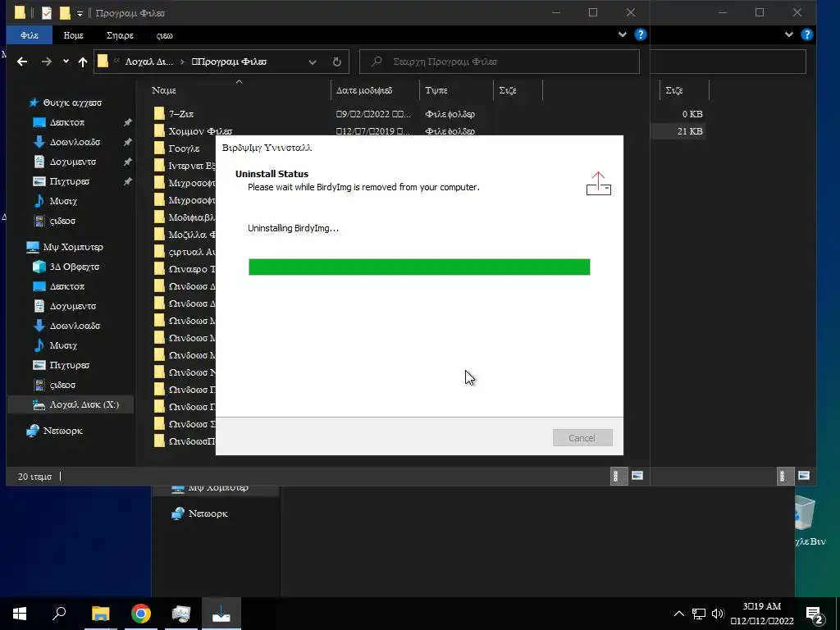
Task: Click the pin icon beside pinned Δεσκτοπ
Action: pyautogui.click(x=127, y=122)
